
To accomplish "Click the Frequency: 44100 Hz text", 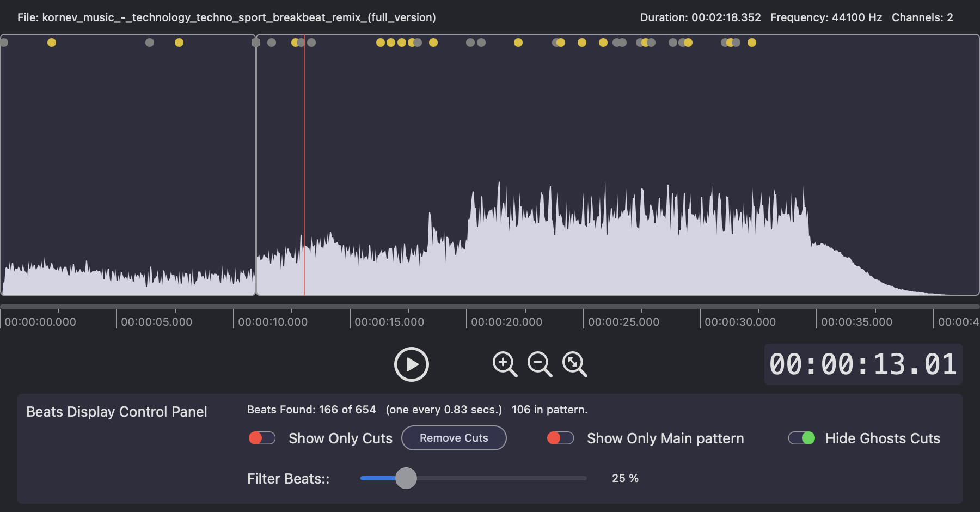I will 826,17.
